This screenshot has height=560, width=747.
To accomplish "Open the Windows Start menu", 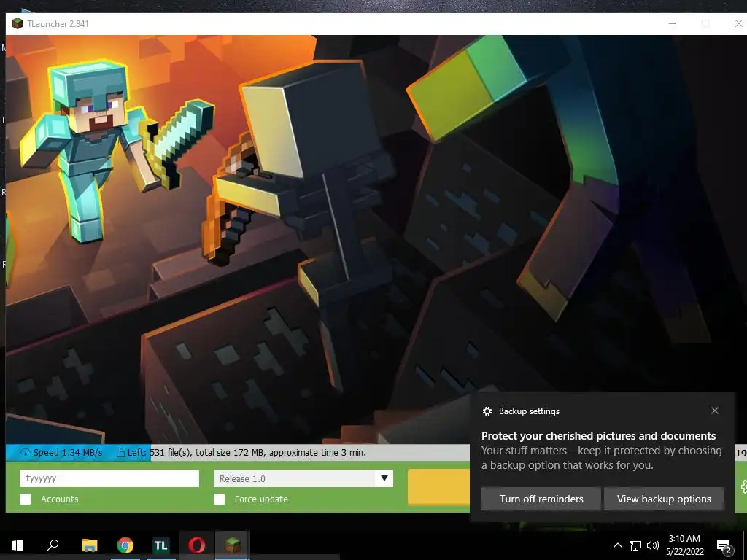I will pyautogui.click(x=18, y=545).
